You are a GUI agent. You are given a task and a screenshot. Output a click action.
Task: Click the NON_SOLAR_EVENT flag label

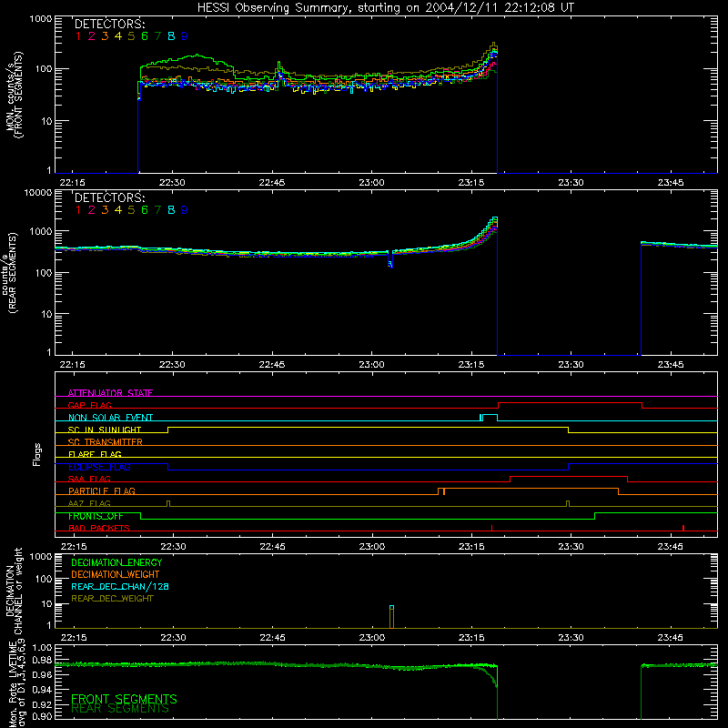[110, 418]
